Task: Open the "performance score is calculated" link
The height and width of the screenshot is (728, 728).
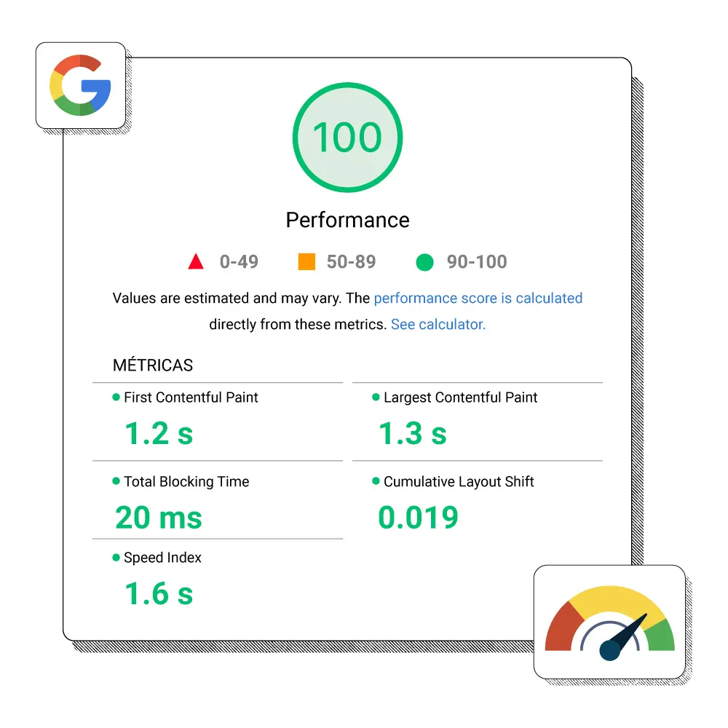Action: coord(478,298)
